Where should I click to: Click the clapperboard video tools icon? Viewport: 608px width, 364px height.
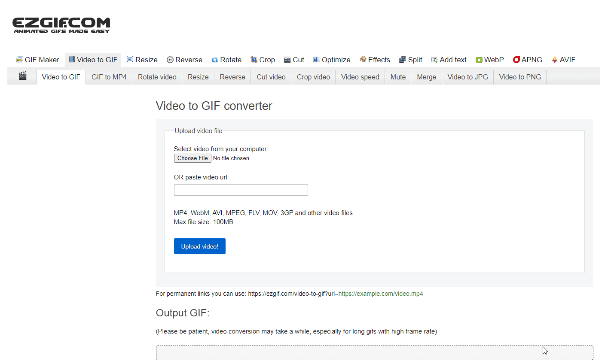tap(23, 76)
